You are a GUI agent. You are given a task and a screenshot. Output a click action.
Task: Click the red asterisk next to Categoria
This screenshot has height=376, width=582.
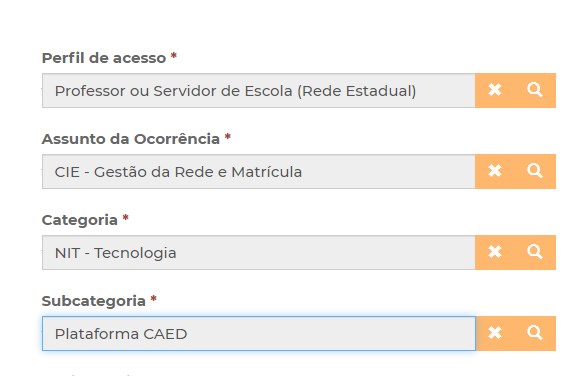[125, 218]
